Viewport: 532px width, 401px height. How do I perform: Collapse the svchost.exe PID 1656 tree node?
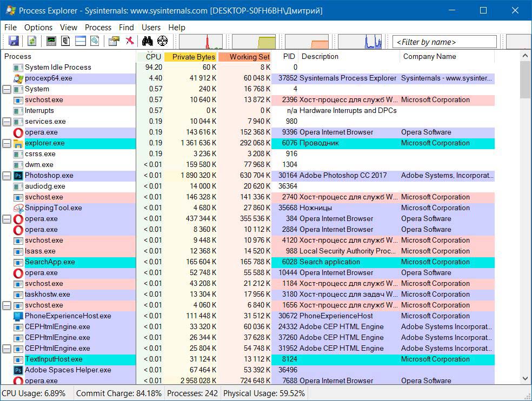click(x=7, y=306)
